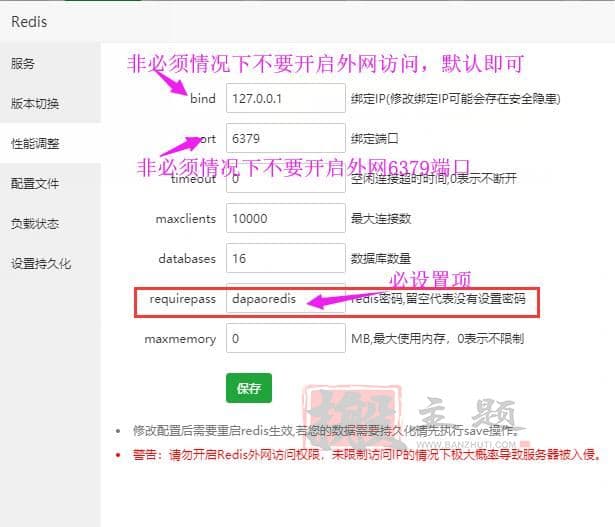Click the maxclients field with 10000

click(x=286, y=218)
